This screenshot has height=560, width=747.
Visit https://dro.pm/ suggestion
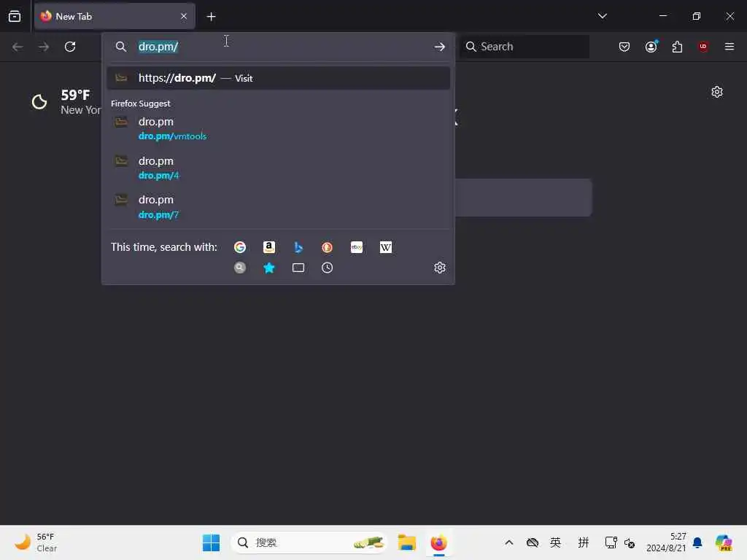[x=278, y=78]
